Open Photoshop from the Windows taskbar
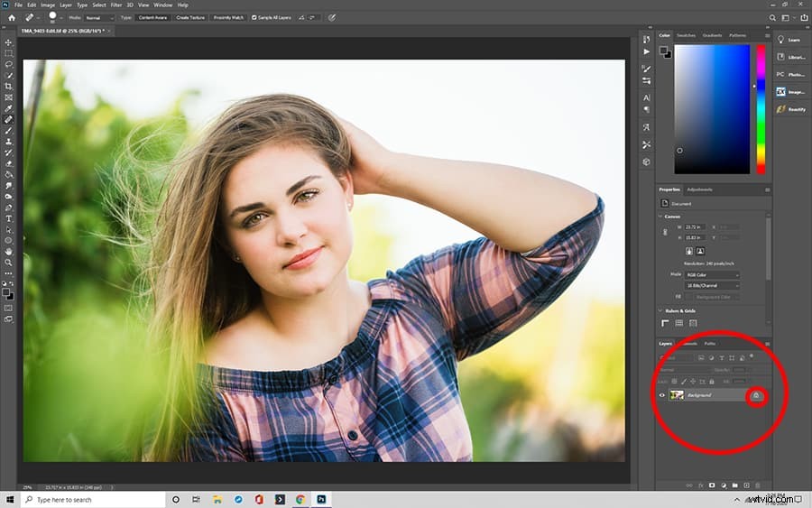Image resolution: width=812 pixels, height=508 pixels. coord(321,499)
